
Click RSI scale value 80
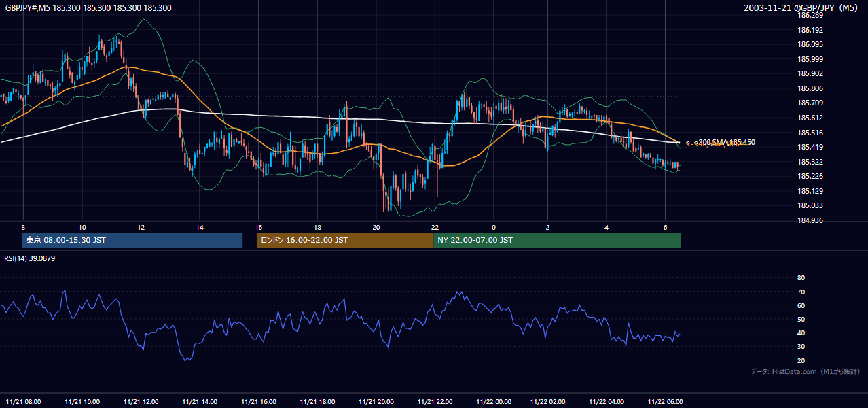point(801,278)
